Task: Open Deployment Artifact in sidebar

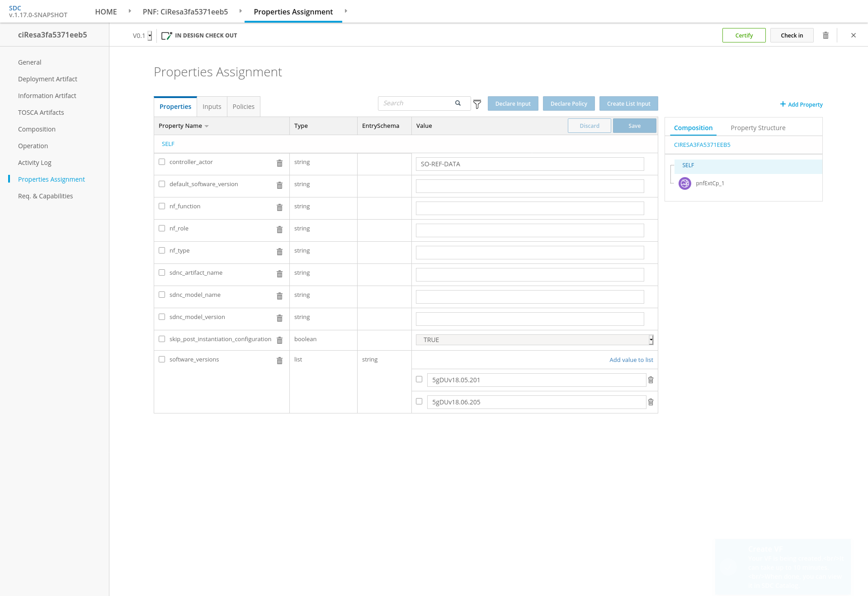Action: [x=47, y=79]
